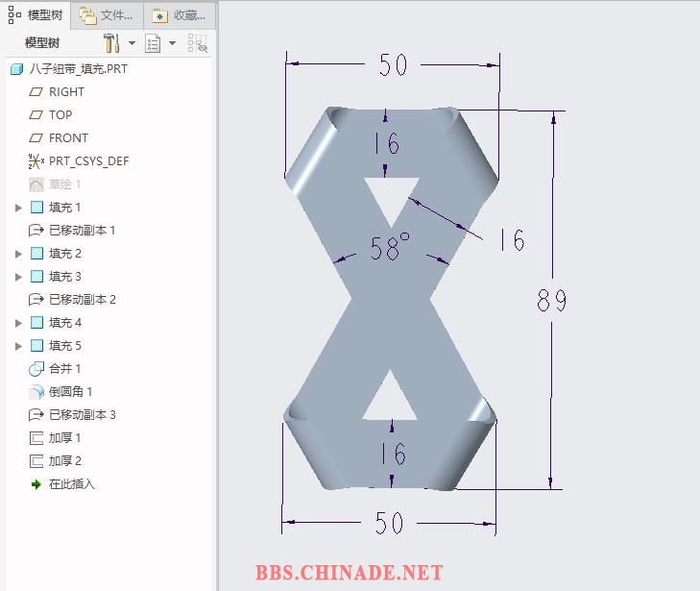Click the 已移动副本 3 copy icon
Viewport: 700px width, 591px height.
[36, 415]
